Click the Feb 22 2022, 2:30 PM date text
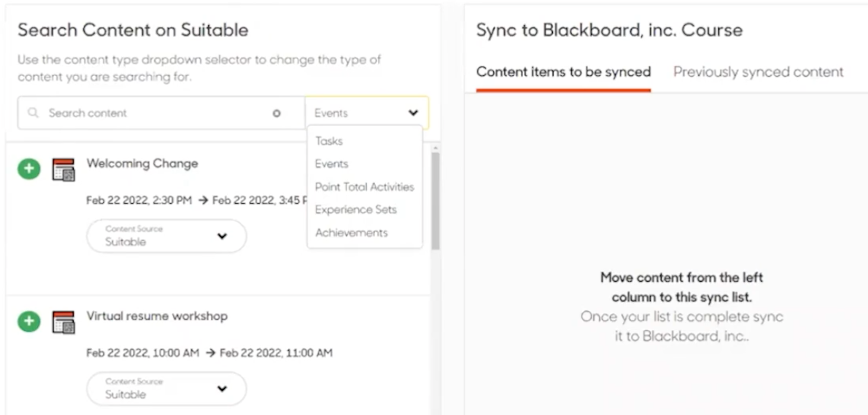 click(x=139, y=200)
